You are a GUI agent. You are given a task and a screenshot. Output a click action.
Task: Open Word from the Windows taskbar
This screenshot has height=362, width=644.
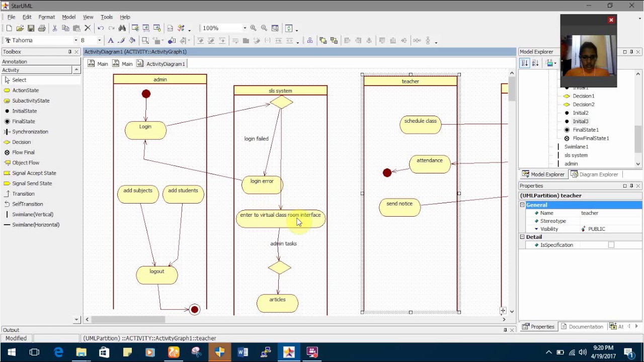243,352
